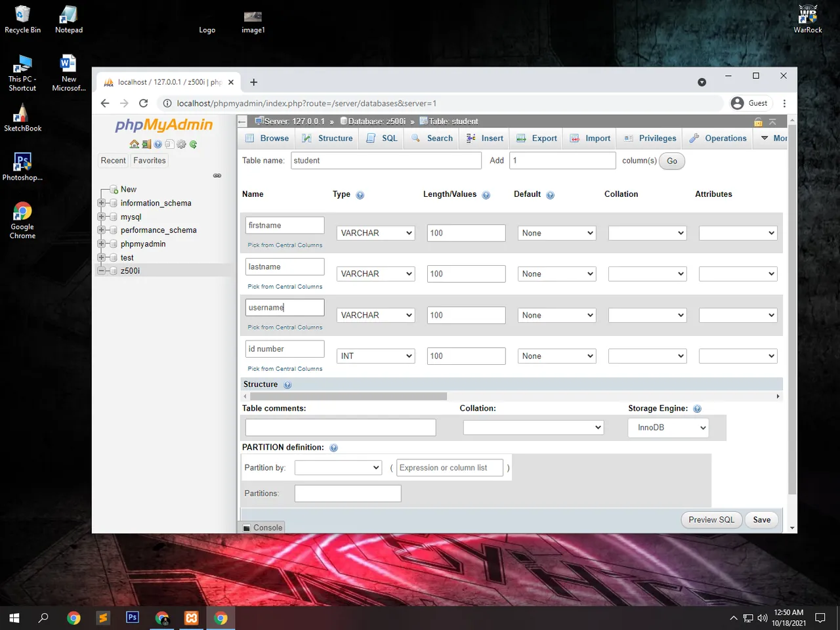Click the Type column help icon

tap(360, 195)
